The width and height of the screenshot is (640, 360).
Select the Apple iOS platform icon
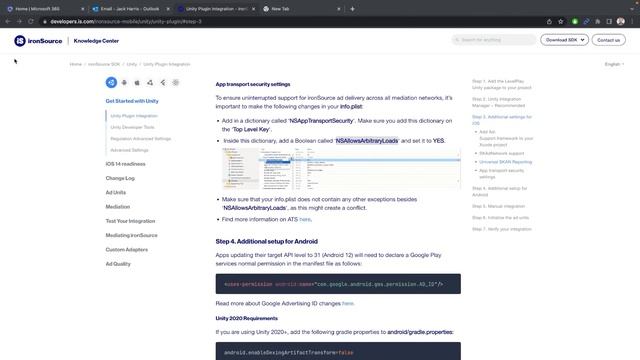137,82
